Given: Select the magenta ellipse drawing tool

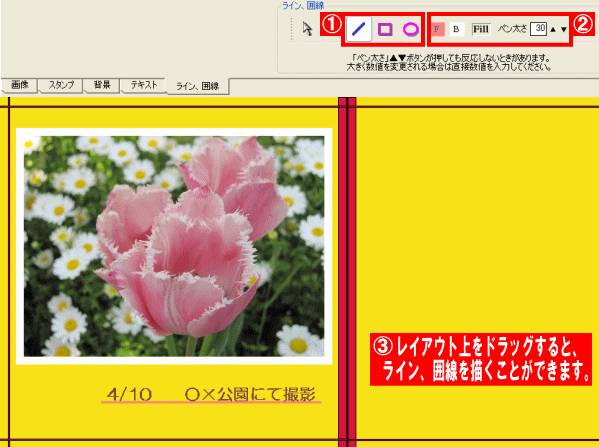Looking at the screenshot, I should (411, 29).
